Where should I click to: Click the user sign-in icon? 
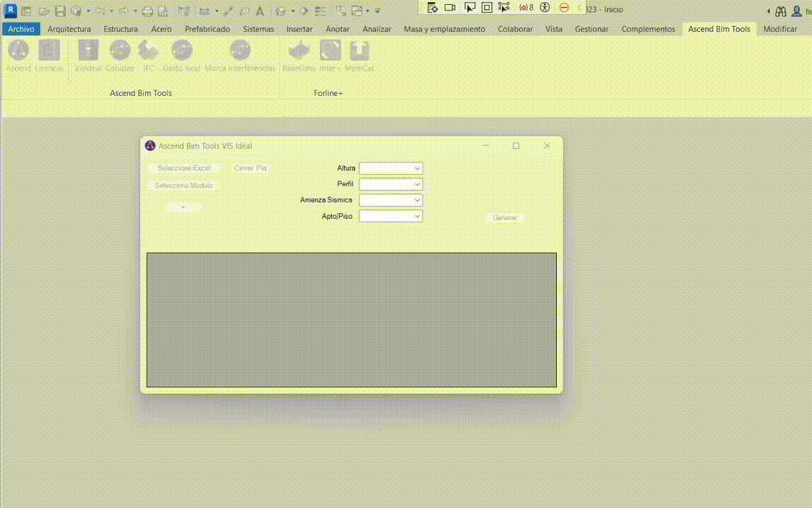point(796,11)
